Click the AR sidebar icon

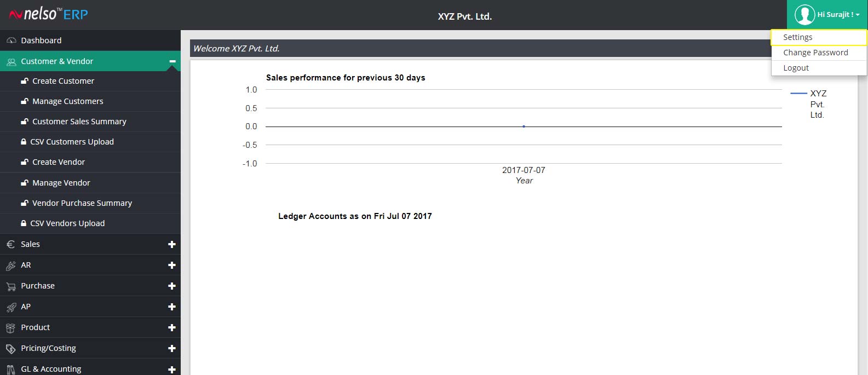click(x=11, y=266)
